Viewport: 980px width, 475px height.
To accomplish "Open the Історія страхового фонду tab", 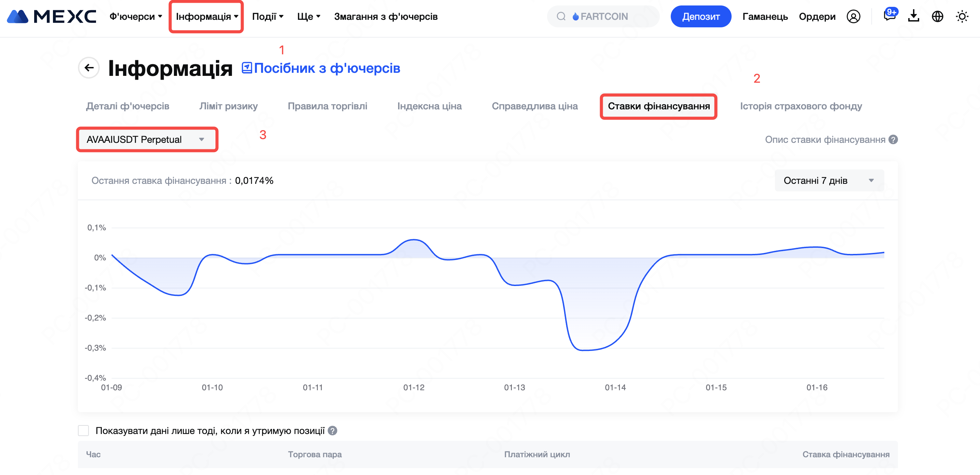I will 800,106.
